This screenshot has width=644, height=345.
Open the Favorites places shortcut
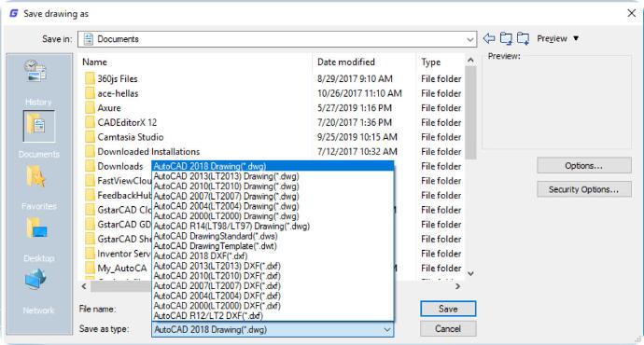click(38, 186)
